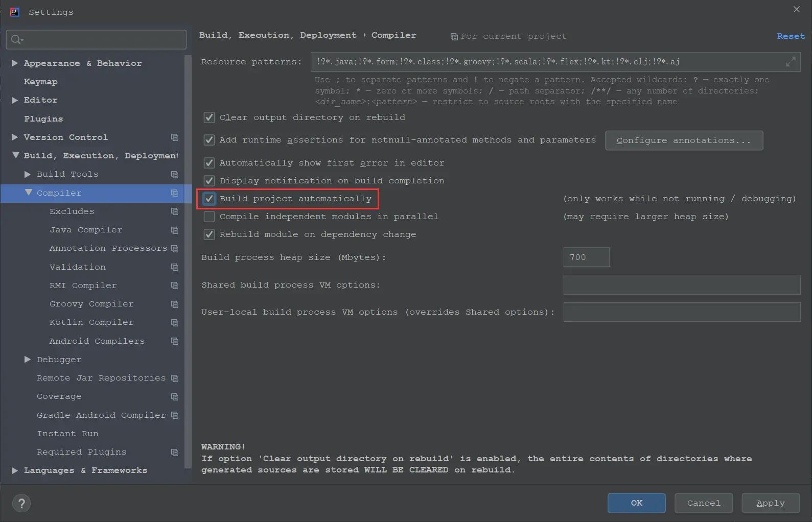Image resolution: width=812 pixels, height=522 pixels.
Task: Click the project-scope icon beside Version Control
Action: [174, 137]
